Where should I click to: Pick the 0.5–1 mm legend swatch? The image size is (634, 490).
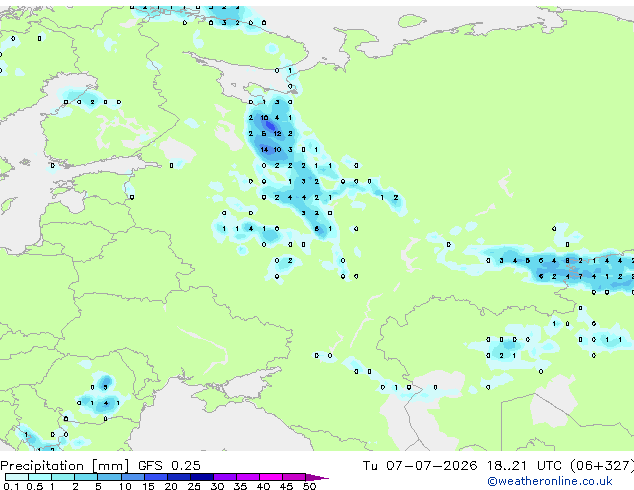(x=40, y=477)
